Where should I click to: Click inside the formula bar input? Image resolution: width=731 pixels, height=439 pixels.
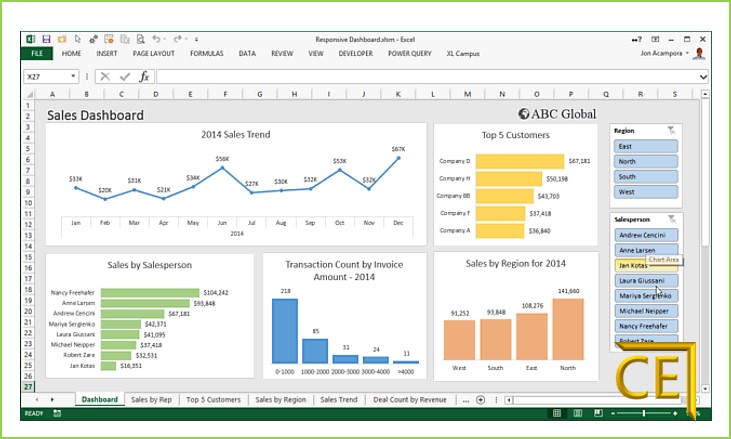click(x=427, y=76)
